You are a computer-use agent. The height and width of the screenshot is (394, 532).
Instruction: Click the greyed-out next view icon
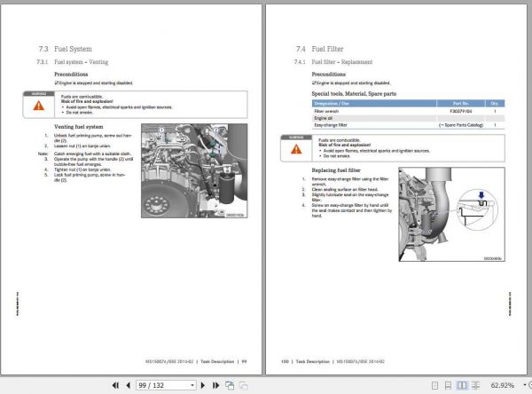243,385
